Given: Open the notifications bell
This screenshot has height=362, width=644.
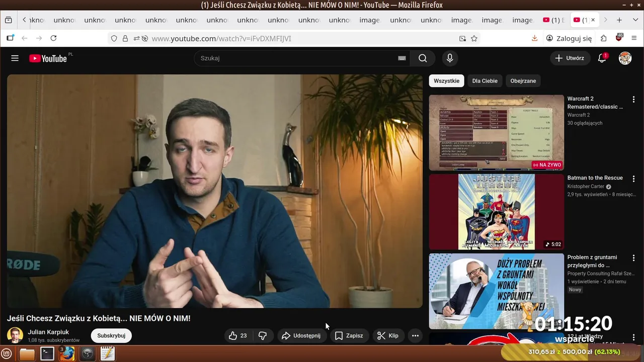Looking at the screenshot, I should pyautogui.click(x=602, y=58).
